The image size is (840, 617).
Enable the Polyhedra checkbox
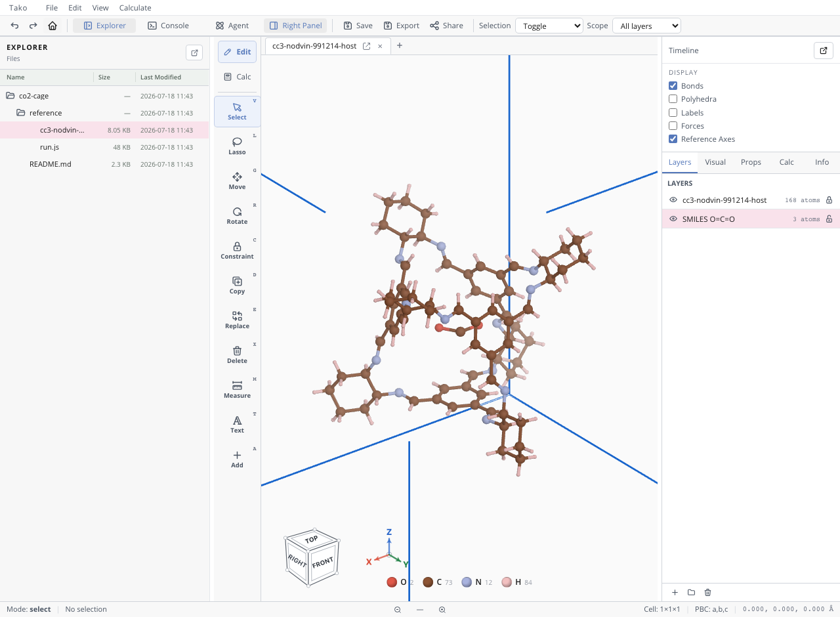click(673, 99)
